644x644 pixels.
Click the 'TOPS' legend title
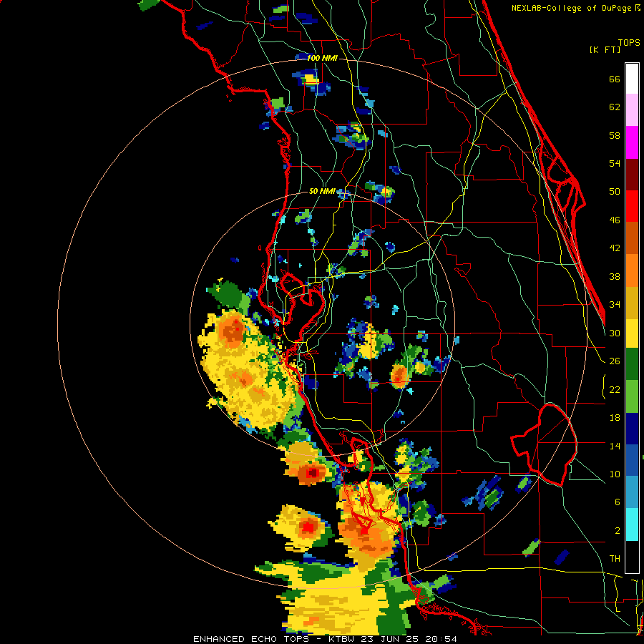click(x=629, y=42)
